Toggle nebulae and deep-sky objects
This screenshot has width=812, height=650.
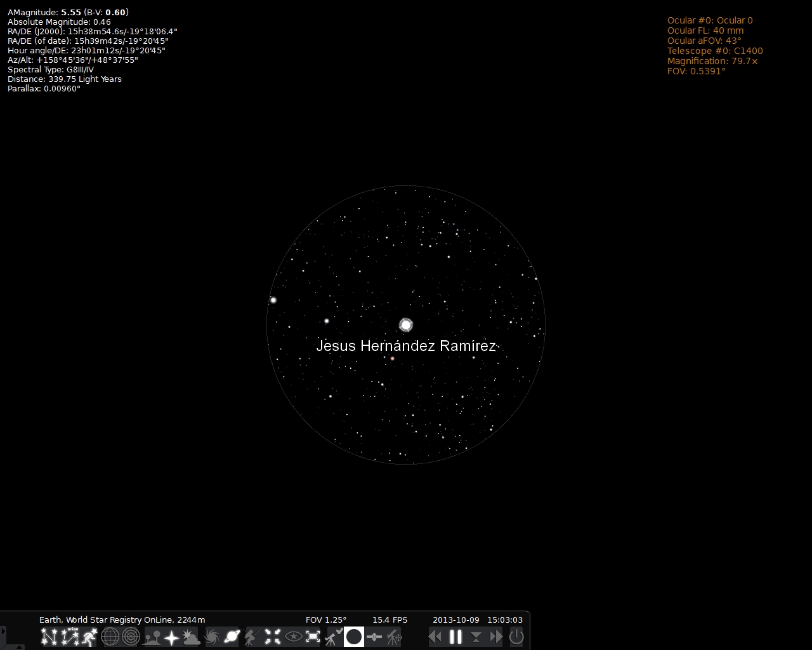click(213, 637)
